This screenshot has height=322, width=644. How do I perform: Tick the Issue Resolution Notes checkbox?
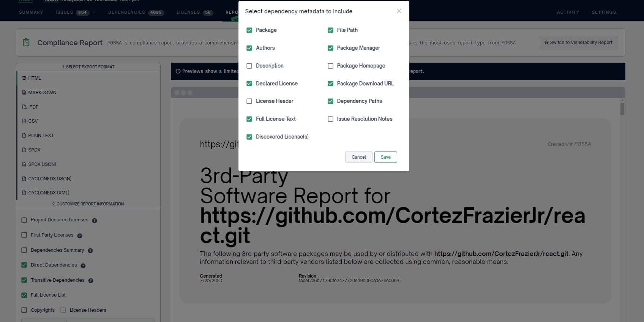[x=330, y=119]
